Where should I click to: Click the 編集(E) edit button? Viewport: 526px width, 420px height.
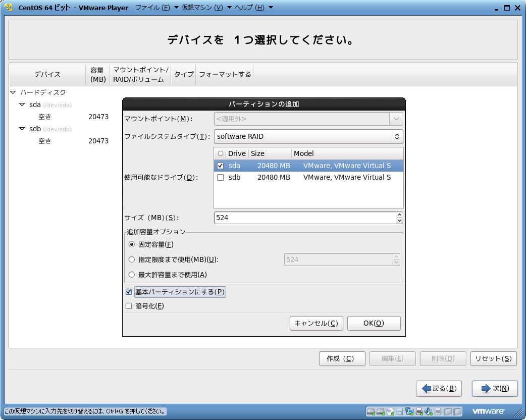point(393,358)
